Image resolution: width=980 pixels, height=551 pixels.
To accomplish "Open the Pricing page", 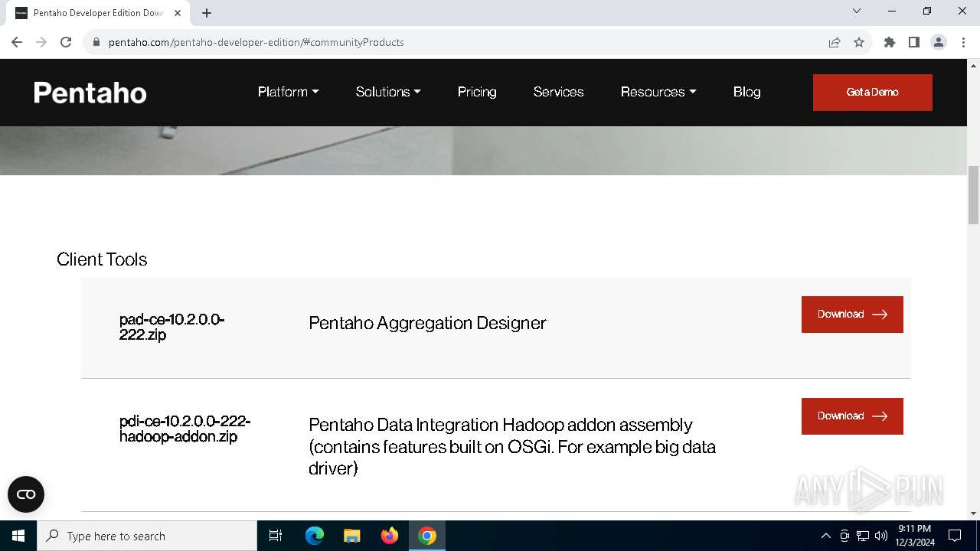I will click(x=477, y=92).
